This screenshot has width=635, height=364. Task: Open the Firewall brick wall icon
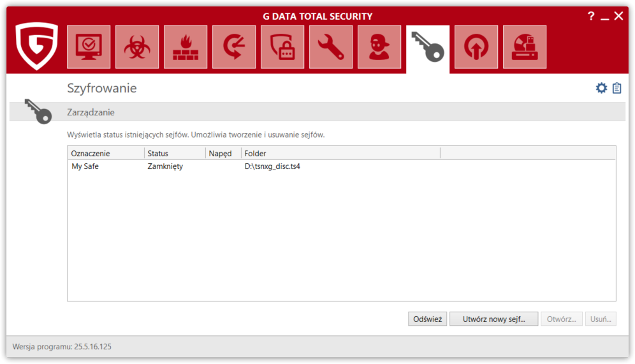[186, 47]
